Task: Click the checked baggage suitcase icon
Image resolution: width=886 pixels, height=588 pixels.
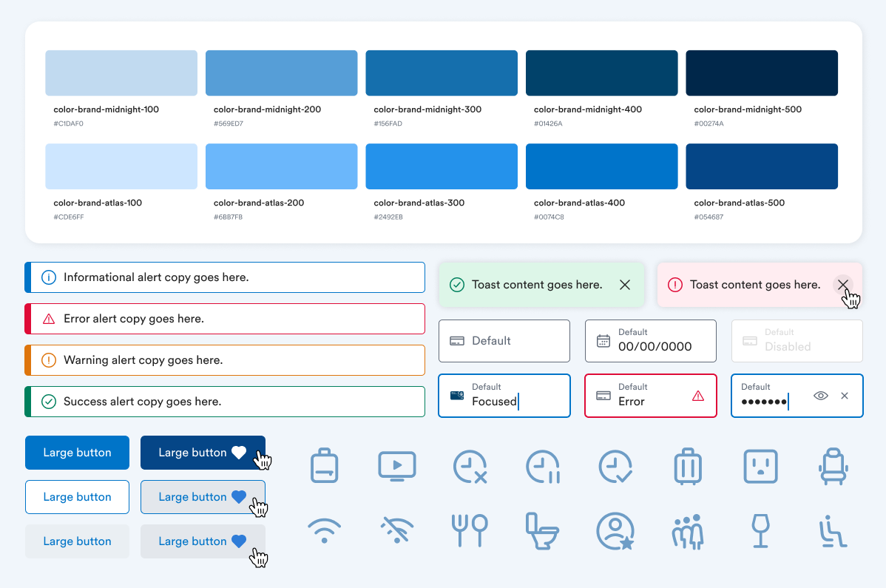Action: pyautogui.click(x=688, y=466)
